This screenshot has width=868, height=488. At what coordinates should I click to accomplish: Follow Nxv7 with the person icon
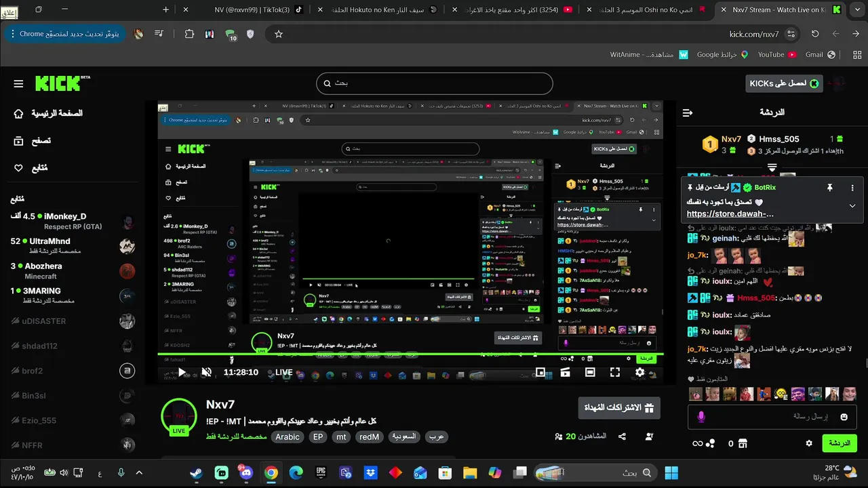point(649,436)
